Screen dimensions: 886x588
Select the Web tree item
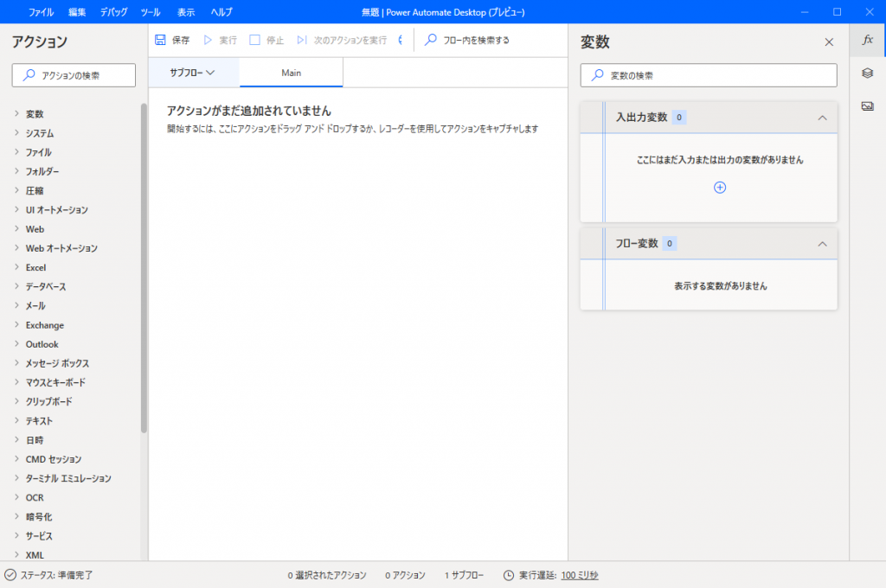(35, 229)
